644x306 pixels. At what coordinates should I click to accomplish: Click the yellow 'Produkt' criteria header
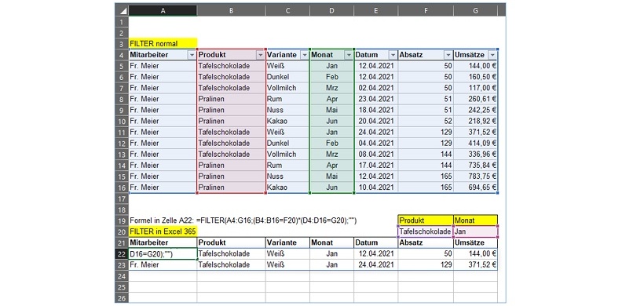pyautogui.click(x=426, y=220)
